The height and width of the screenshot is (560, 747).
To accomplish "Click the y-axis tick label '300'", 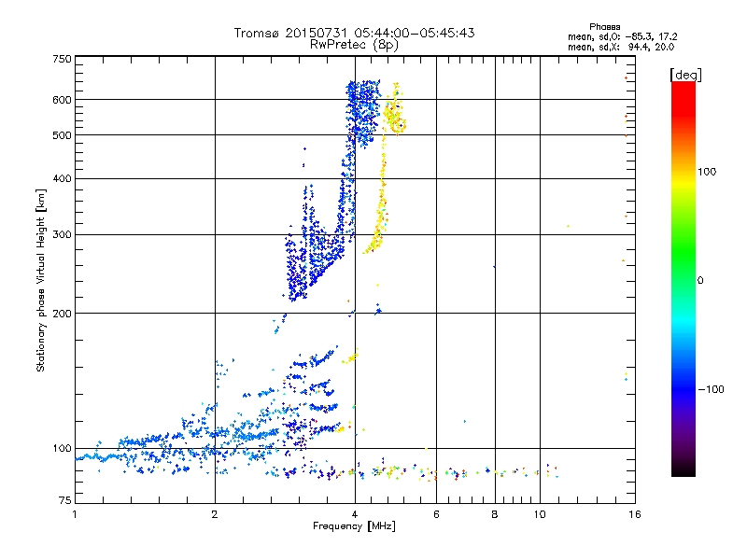I will (x=63, y=235).
